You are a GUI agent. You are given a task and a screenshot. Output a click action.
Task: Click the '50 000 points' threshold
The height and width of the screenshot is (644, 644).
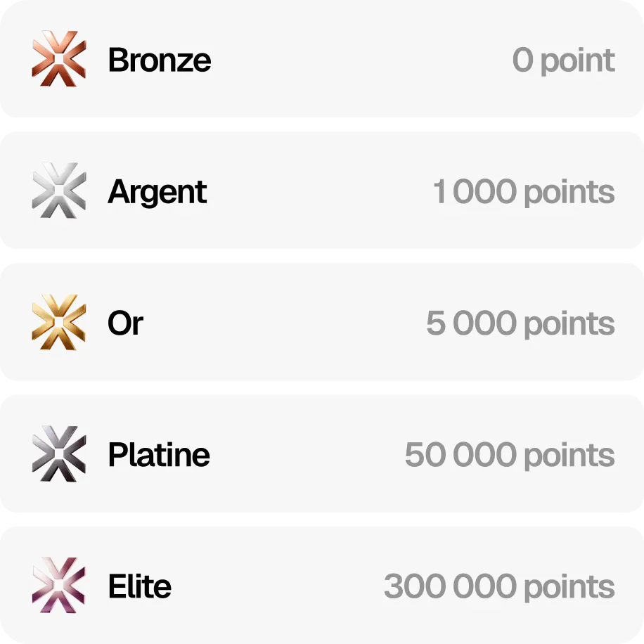(x=510, y=455)
